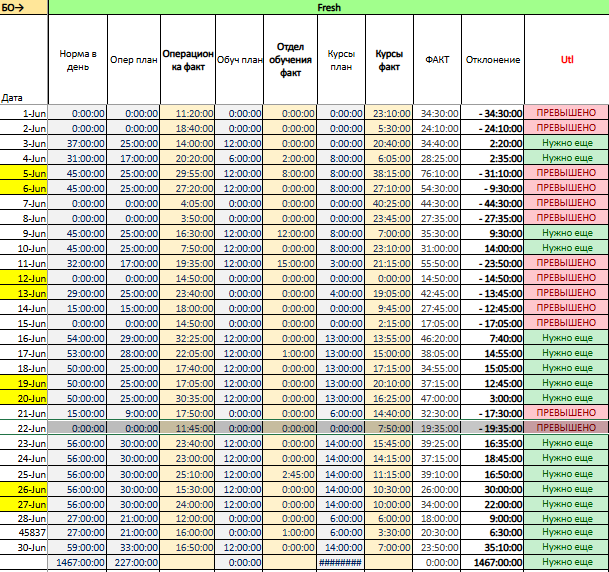This screenshot has height=572, width=609.
Task: Select deviation '- 19:35:00' in the 22-Jun row
Action: (493, 428)
